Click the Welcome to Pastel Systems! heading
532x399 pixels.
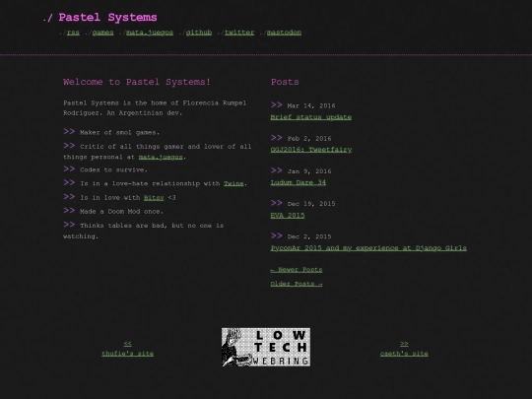(137, 82)
